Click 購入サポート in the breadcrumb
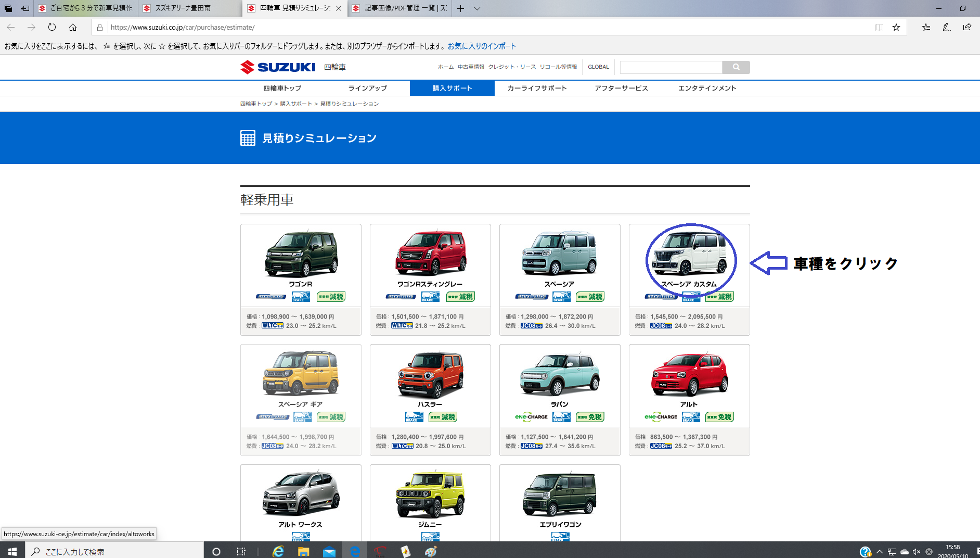Image resolution: width=980 pixels, height=558 pixels. (296, 104)
